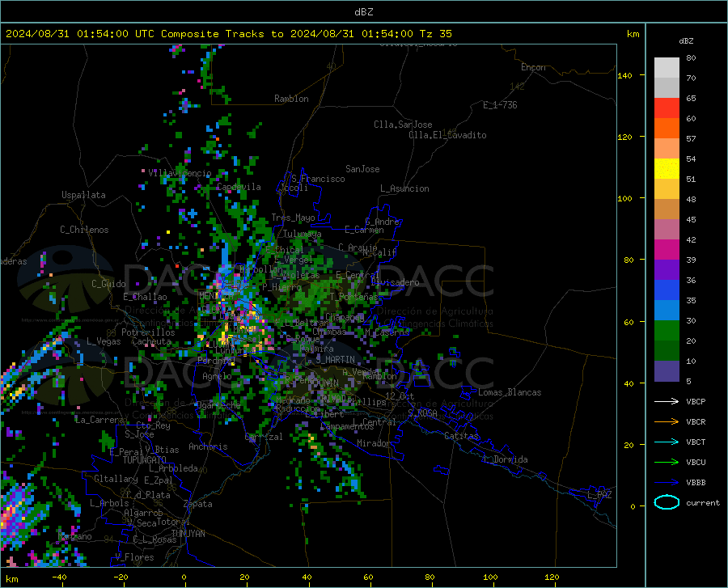Screen dimensions: 728x588
Task: Click the Divisadero map label
Action: (x=395, y=282)
